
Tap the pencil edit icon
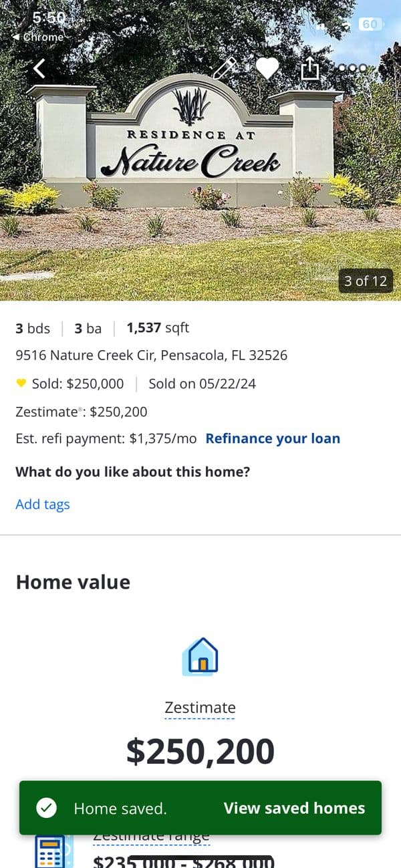225,68
